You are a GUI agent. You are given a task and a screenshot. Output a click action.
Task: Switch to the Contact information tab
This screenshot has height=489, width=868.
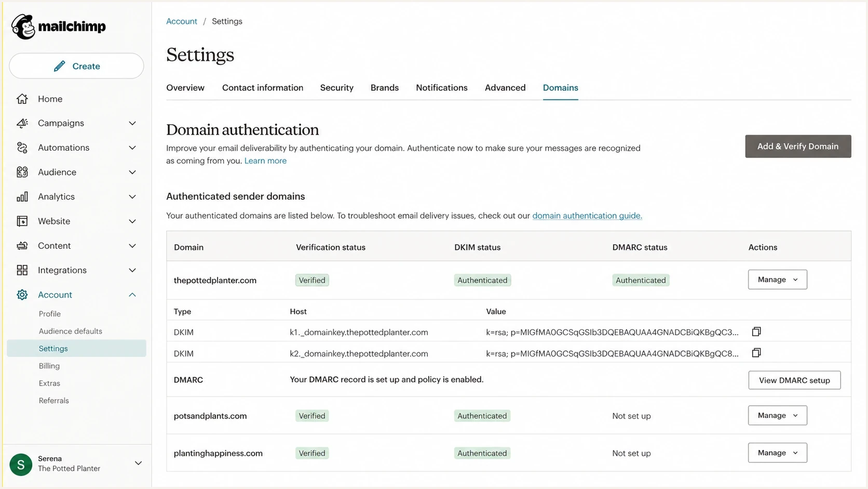point(263,88)
